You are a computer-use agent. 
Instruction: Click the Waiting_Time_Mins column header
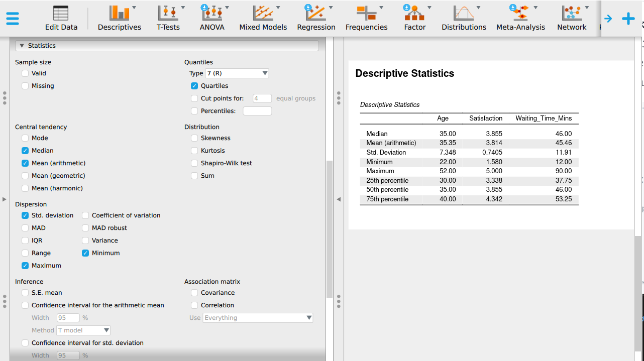tap(544, 118)
